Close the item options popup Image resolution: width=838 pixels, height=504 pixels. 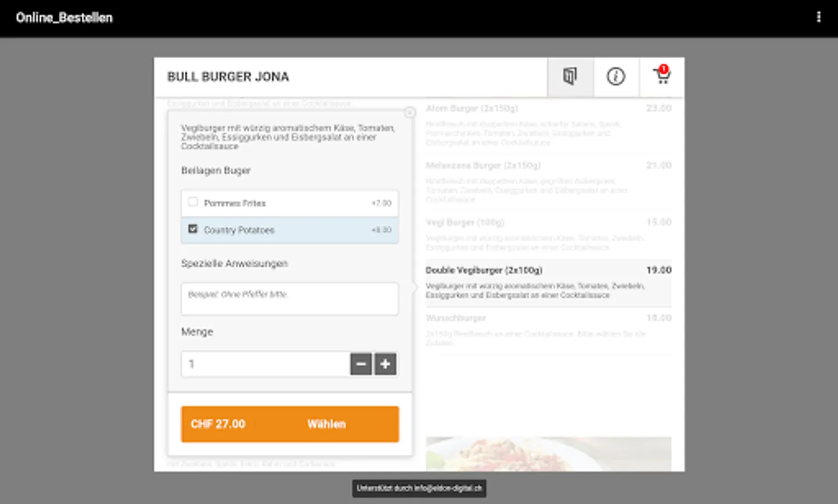point(410,113)
